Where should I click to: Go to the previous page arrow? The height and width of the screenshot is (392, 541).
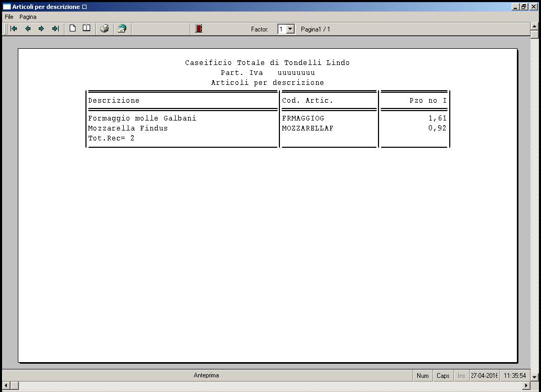(x=28, y=29)
